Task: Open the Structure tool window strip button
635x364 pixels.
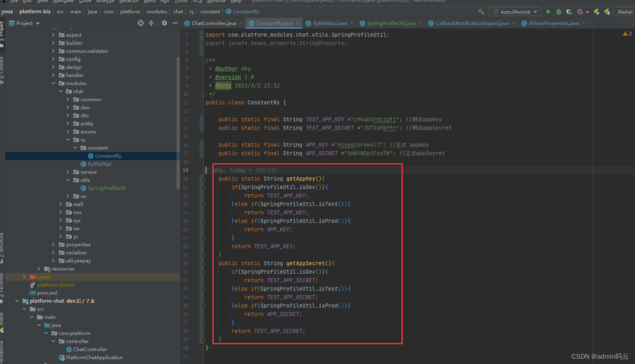Action: 2,248
